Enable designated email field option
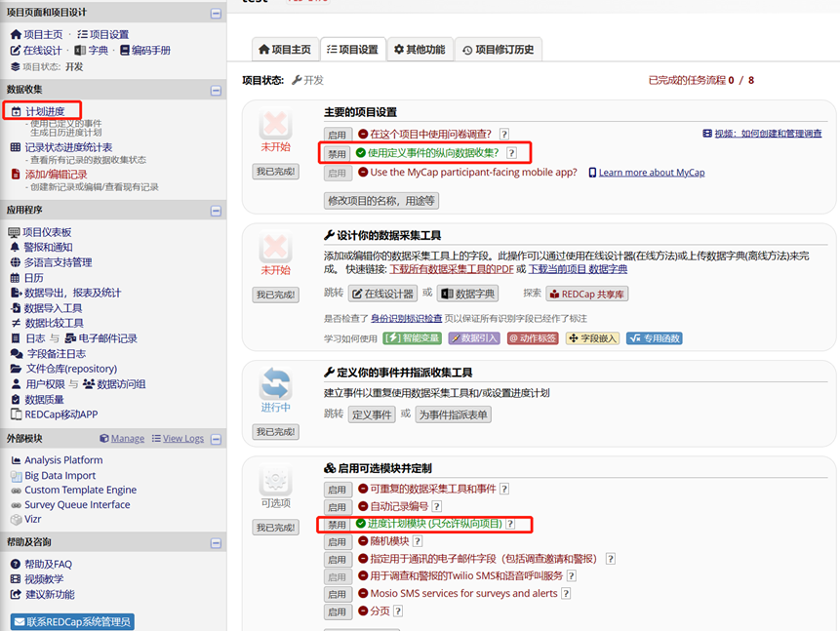840x631 pixels. point(337,560)
